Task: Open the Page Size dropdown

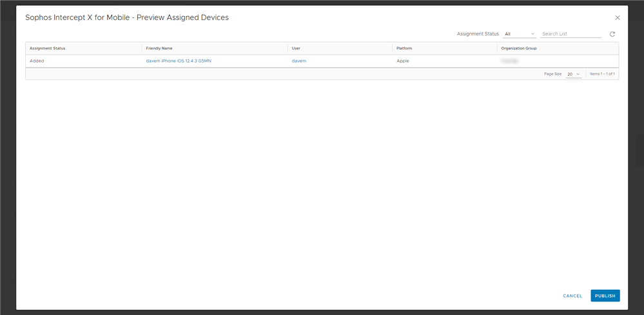Action: (x=573, y=74)
